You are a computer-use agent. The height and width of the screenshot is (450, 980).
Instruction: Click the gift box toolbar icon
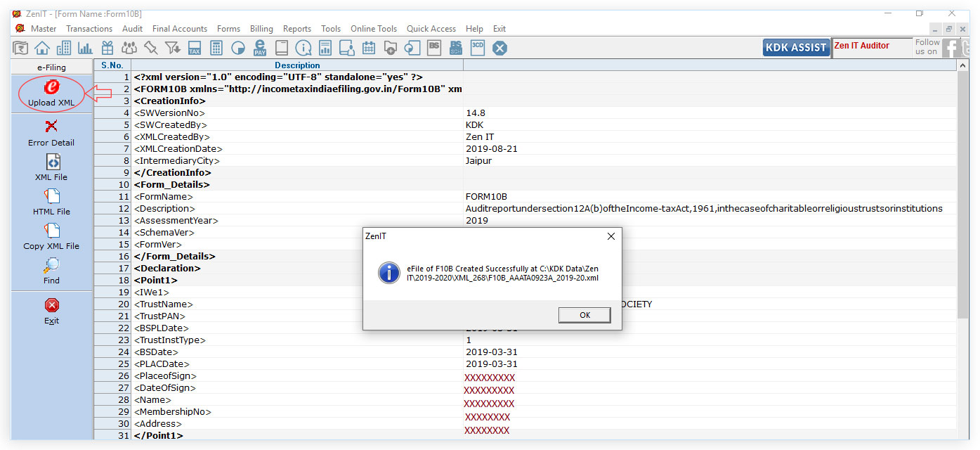click(x=107, y=48)
